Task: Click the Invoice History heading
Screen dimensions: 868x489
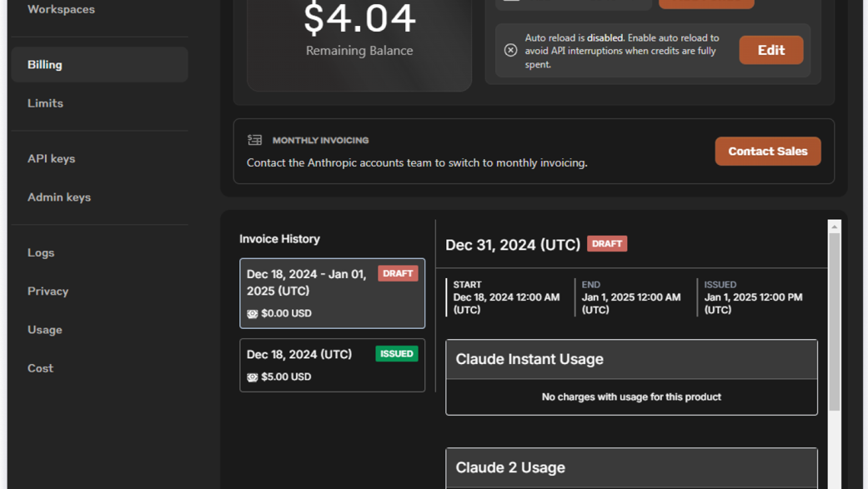Action: point(279,239)
